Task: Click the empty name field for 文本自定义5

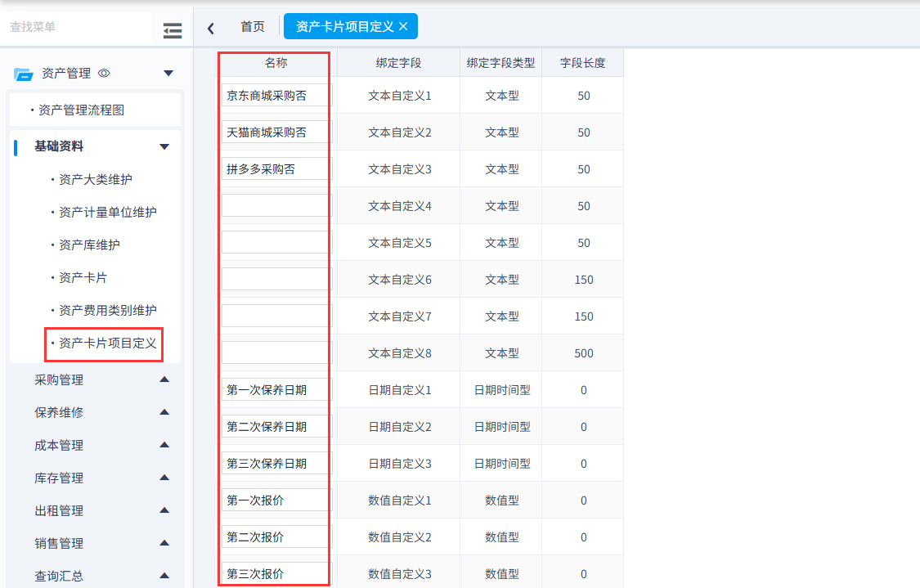Action: pos(276,243)
